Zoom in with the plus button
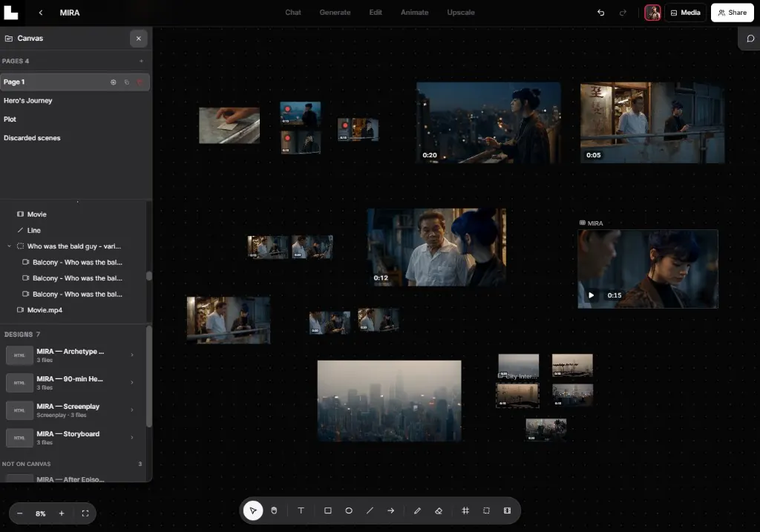The image size is (760, 532). (x=62, y=513)
